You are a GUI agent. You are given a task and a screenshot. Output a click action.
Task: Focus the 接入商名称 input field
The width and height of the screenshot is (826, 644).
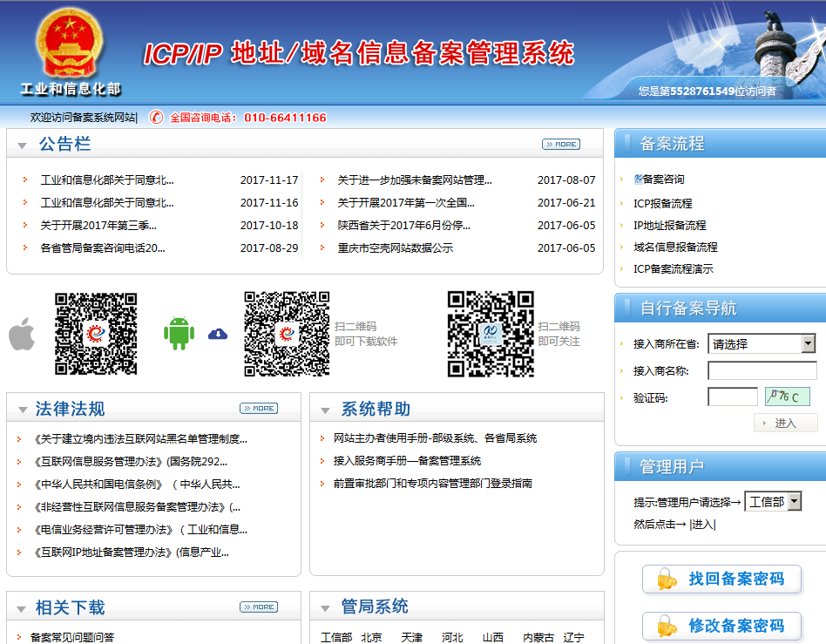pos(762,370)
